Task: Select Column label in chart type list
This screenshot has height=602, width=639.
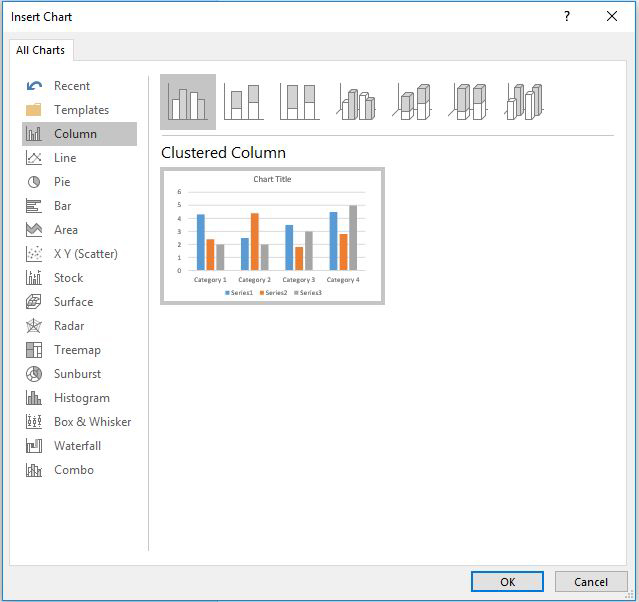Action: tap(75, 134)
